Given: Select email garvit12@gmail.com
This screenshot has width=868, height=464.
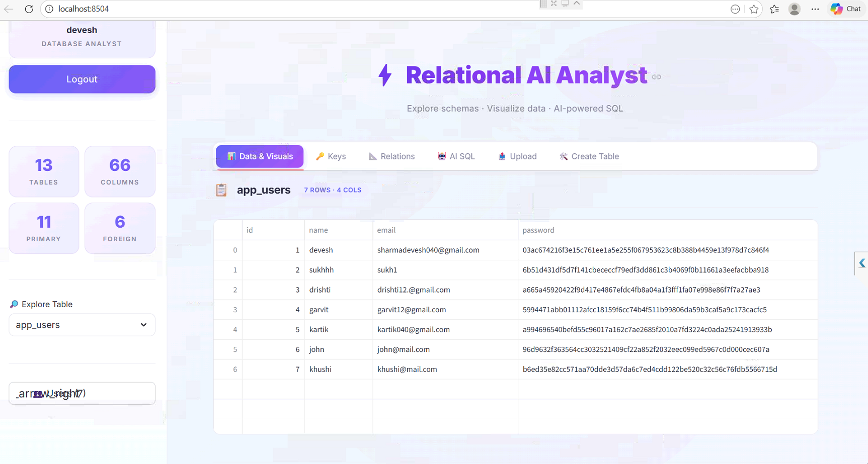Looking at the screenshot, I should click(x=445, y=310).
